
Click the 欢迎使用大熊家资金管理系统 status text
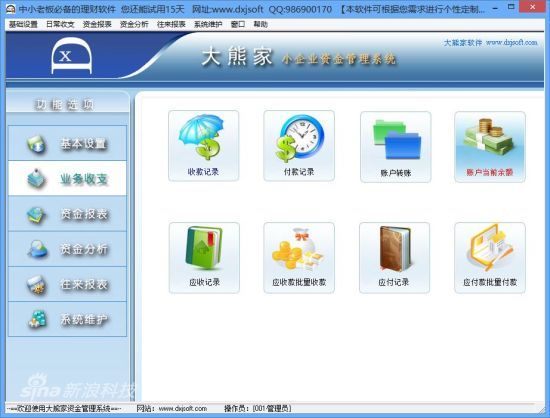point(64,409)
